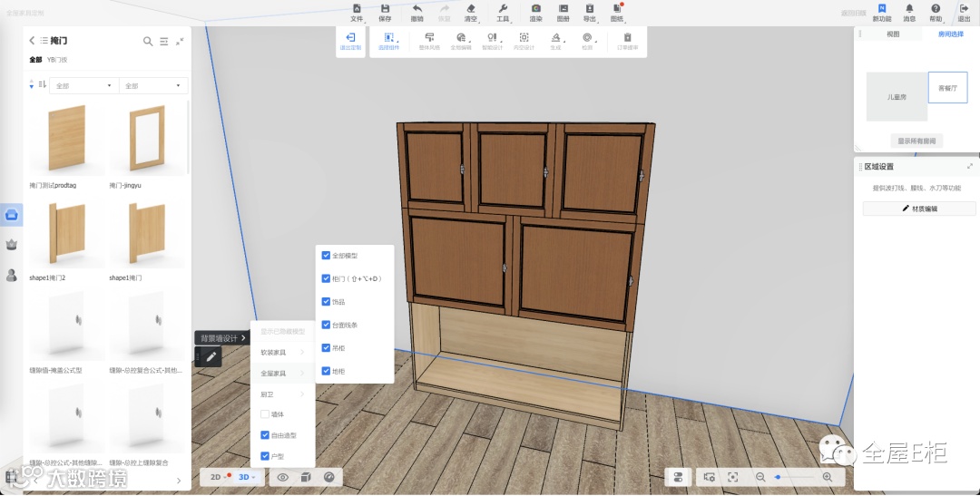This screenshot has height=496, width=980.
Task: Select the YB门板 category tab
Action: [x=57, y=60]
